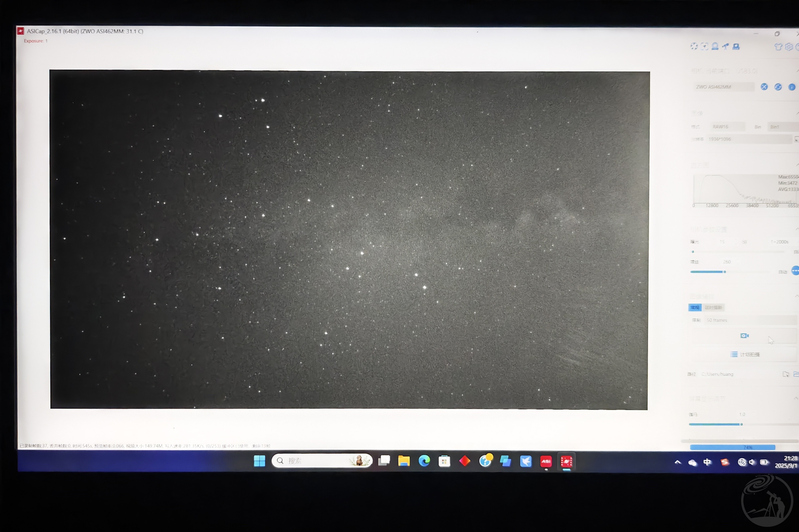Select the 常规 capture mode tab
Image resolution: width=799 pixels, height=532 pixels.
694,307
